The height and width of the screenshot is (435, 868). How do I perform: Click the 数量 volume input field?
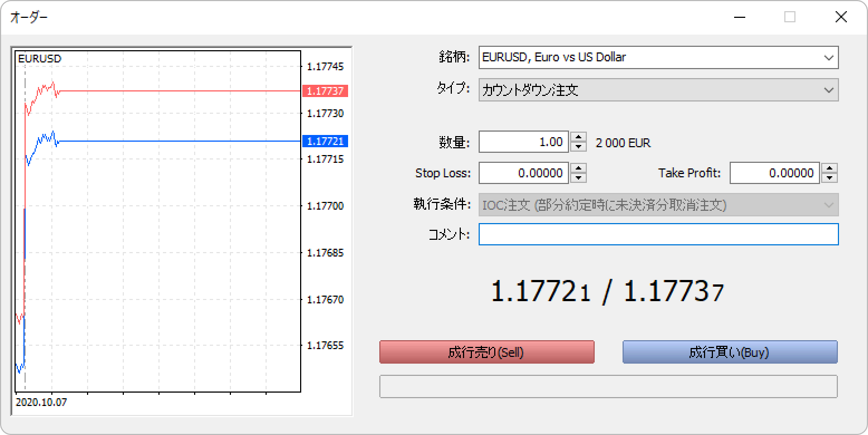tap(523, 142)
